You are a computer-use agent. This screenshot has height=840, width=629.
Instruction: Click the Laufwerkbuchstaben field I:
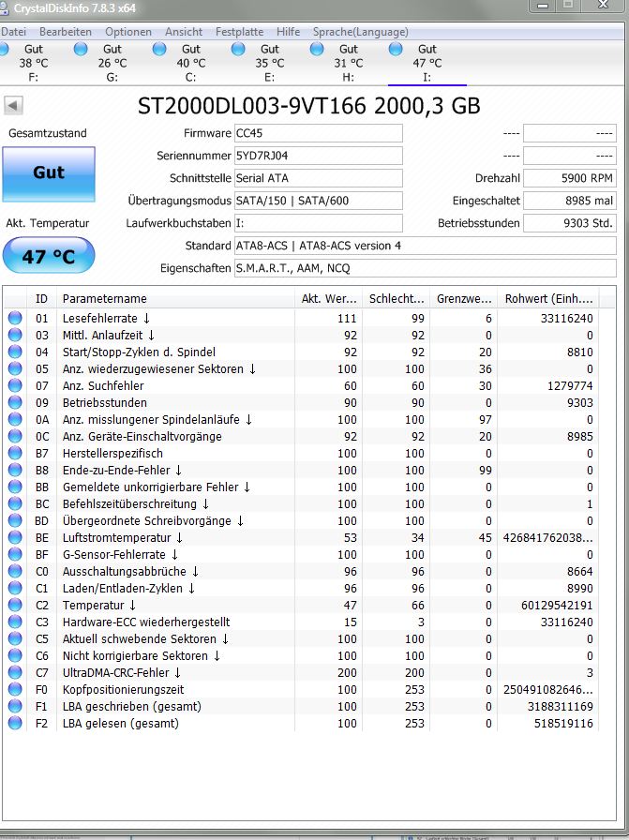319,223
